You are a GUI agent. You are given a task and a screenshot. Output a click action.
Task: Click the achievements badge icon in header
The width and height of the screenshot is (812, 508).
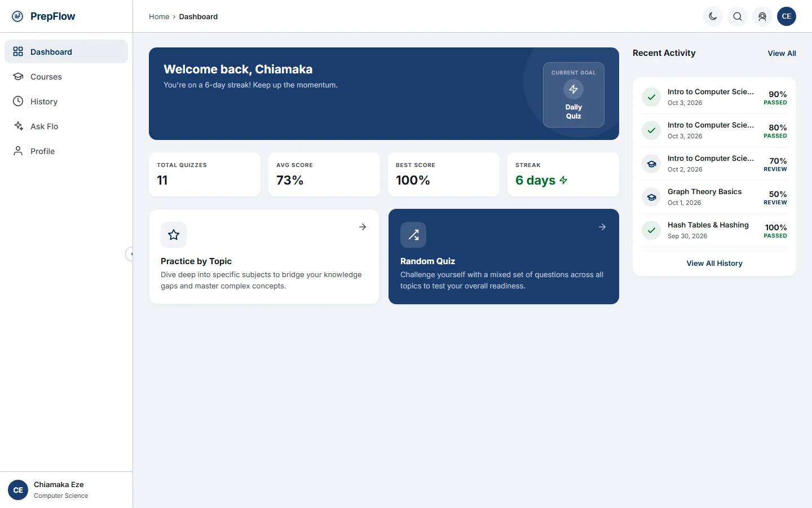click(762, 16)
